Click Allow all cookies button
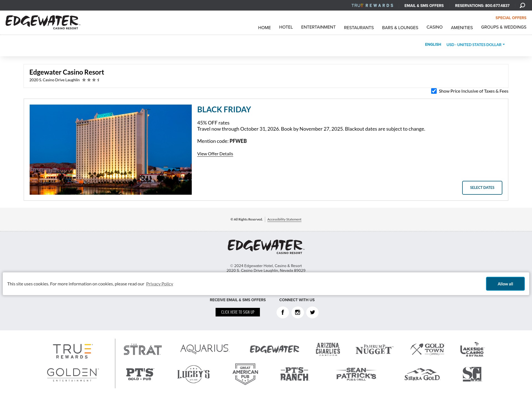 point(505,284)
